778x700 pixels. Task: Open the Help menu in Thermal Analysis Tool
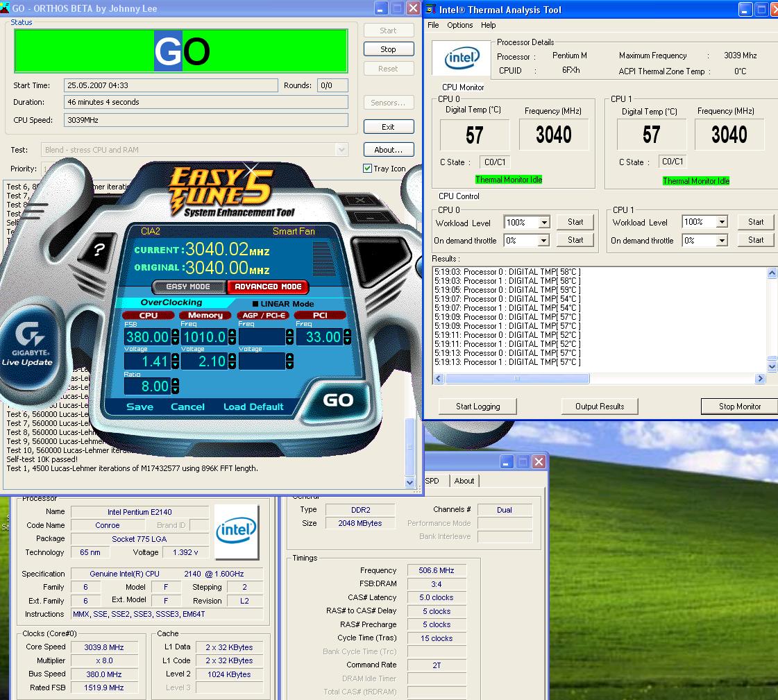(488, 25)
